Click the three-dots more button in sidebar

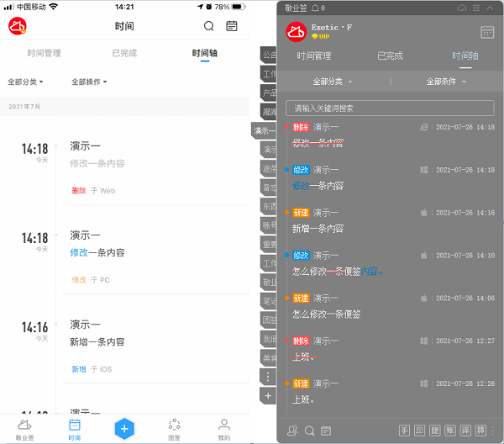pyautogui.click(x=268, y=377)
